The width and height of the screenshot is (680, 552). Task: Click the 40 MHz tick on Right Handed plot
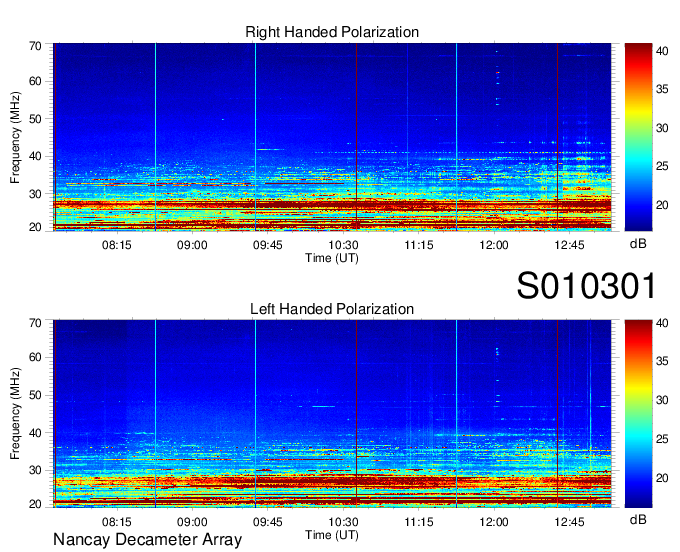click(x=35, y=157)
